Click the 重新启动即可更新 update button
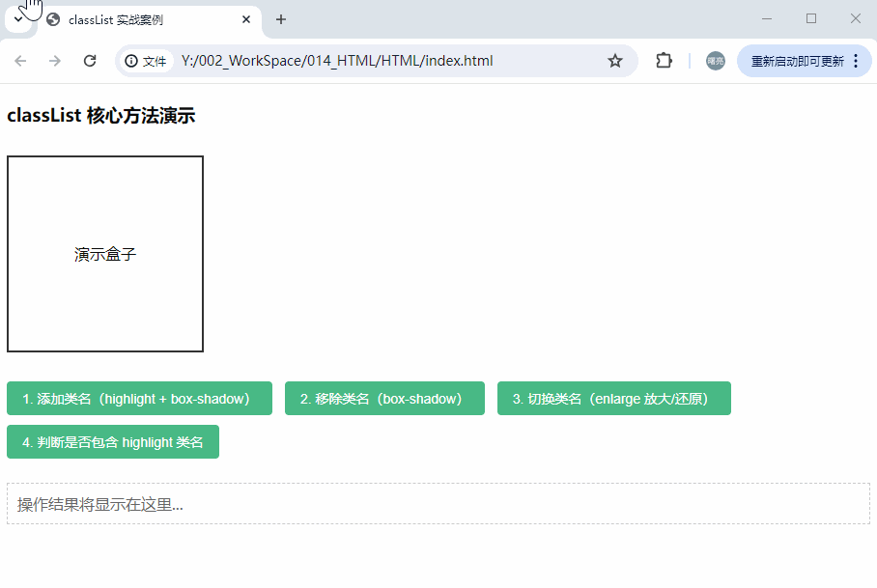Viewport: 877px width, 588px height. (x=798, y=60)
